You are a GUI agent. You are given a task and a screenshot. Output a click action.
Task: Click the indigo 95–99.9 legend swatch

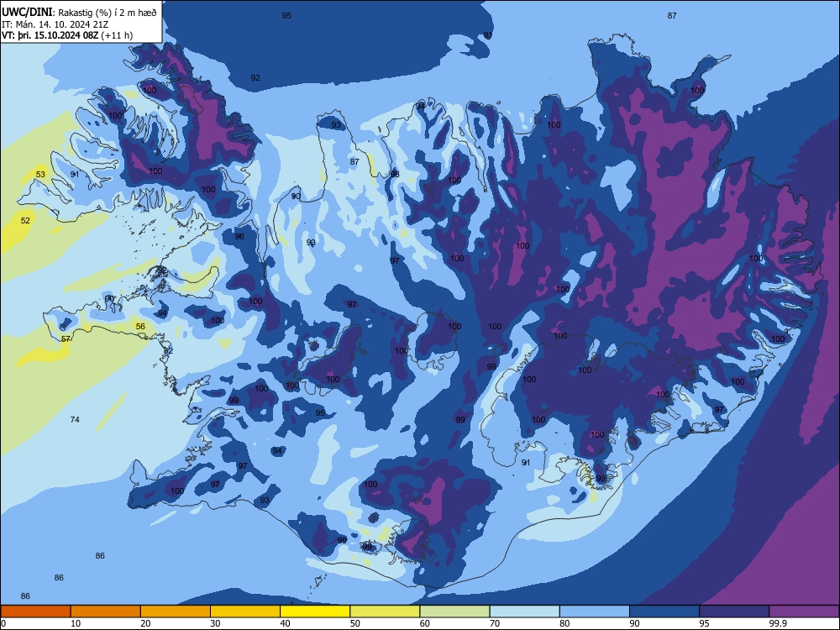point(734,612)
